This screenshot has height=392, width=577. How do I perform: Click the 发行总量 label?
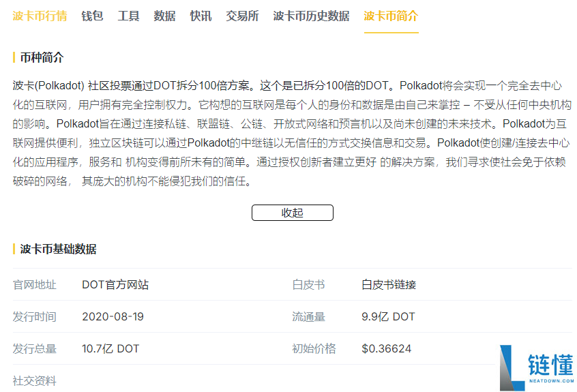pos(35,348)
